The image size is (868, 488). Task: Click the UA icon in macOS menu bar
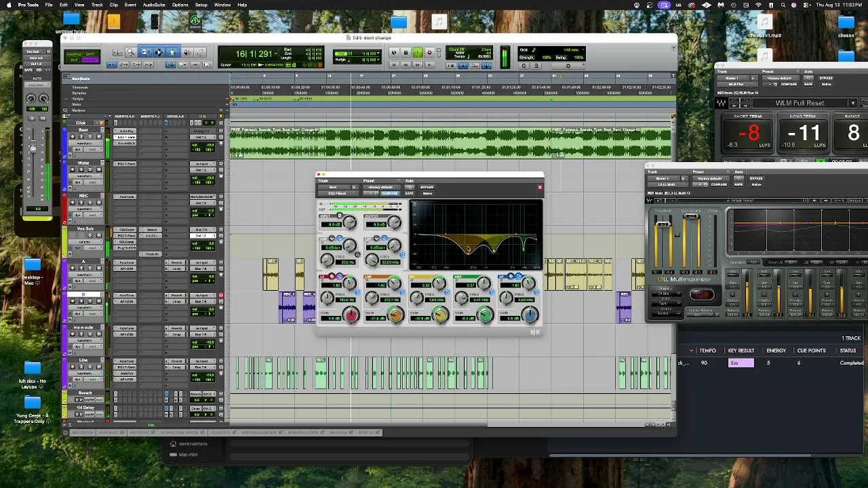pyautogui.click(x=678, y=5)
